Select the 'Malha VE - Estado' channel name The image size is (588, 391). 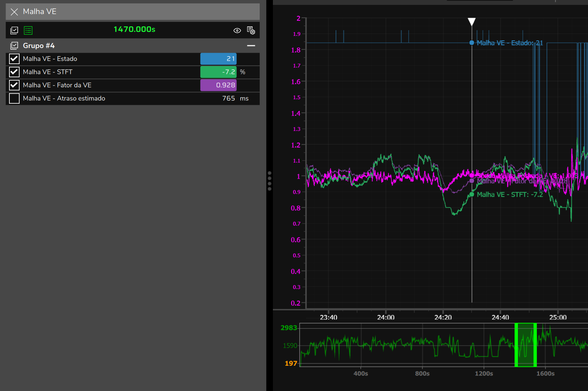point(50,59)
